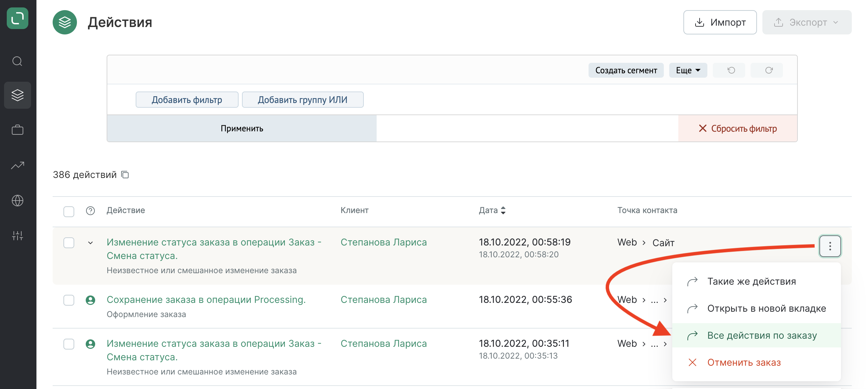Viewport: 868px width, 389px height.
Task: Click the Оформление заказа subtitle
Action: click(x=146, y=314)
